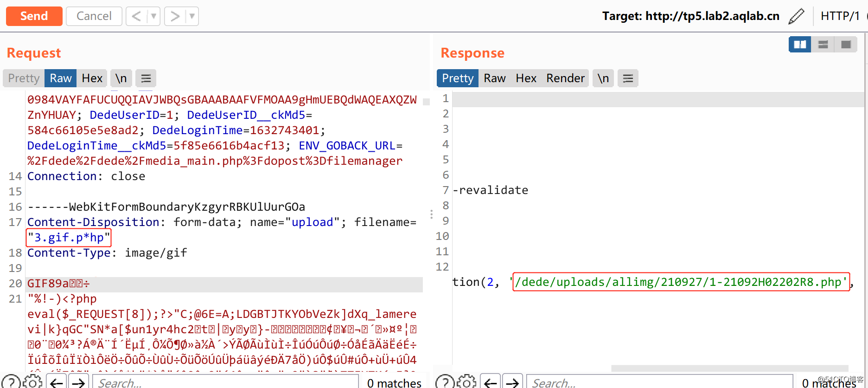Click the "Content-Type: image/gif" line

click(107, 253)
